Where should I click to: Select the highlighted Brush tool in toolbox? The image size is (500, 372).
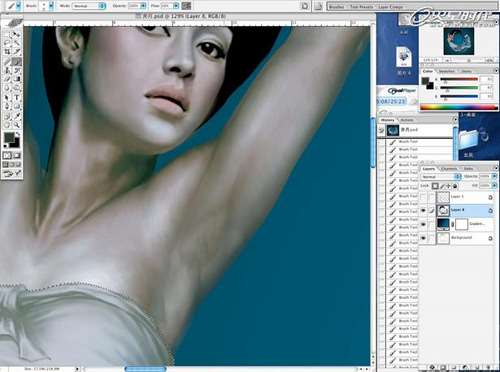pyautogui.click(x=16, y=61)
